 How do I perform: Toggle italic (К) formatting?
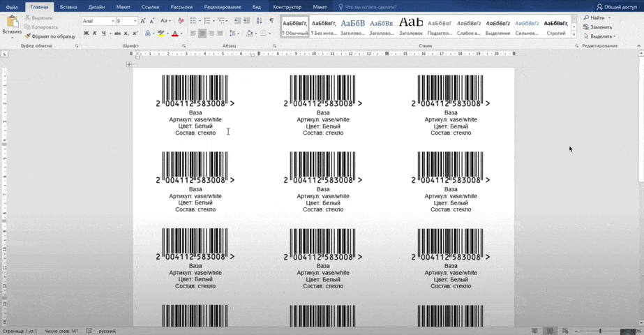[94, 33]
